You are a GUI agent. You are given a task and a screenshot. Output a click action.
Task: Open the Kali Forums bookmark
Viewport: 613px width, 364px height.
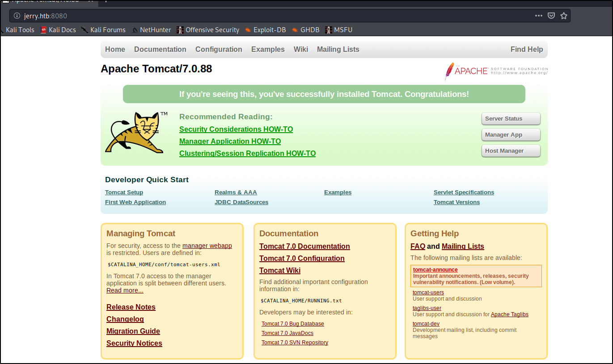pos(104,30)
